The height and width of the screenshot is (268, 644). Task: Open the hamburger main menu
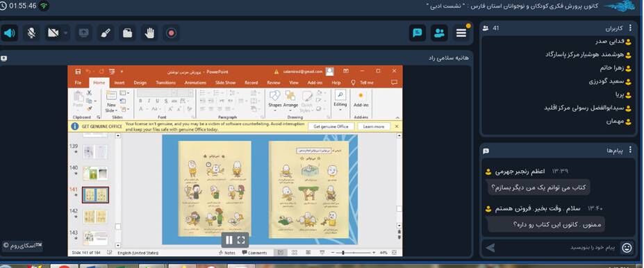pos(461,33)
